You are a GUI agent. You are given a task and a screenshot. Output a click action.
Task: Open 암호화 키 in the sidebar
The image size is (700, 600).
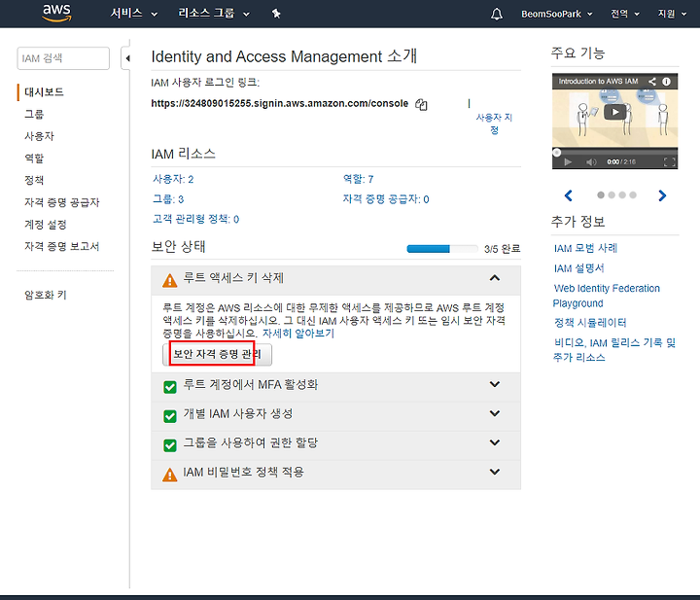[x=45, y=295]
